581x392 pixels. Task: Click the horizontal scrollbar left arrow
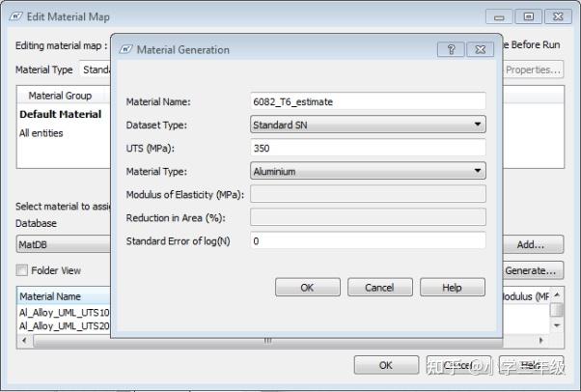[24, 340]
